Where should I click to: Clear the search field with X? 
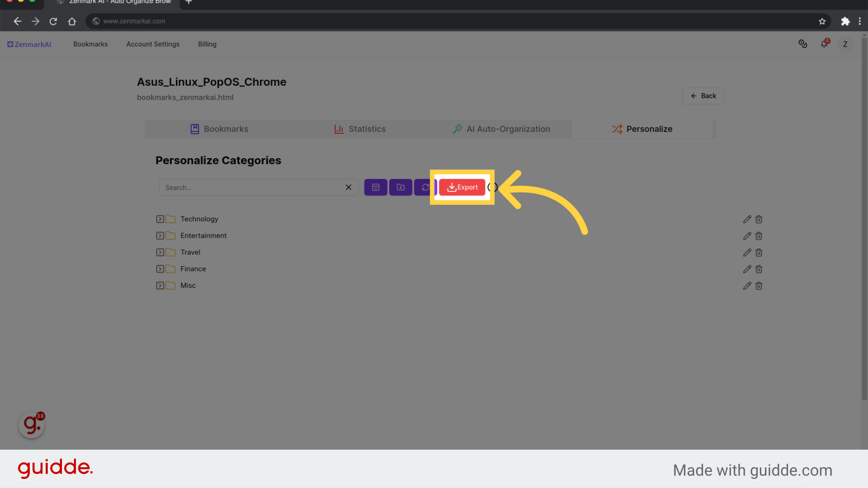(349, 187)
